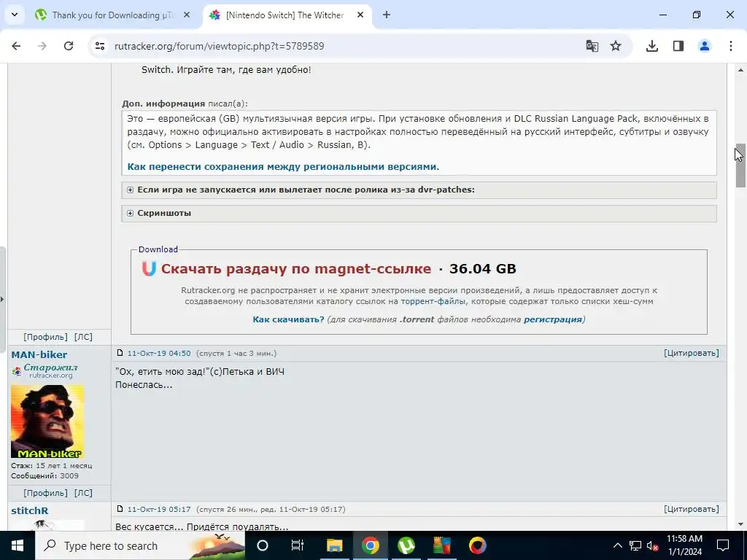Click the Сообщений: 3009 text

click(44, 475)
